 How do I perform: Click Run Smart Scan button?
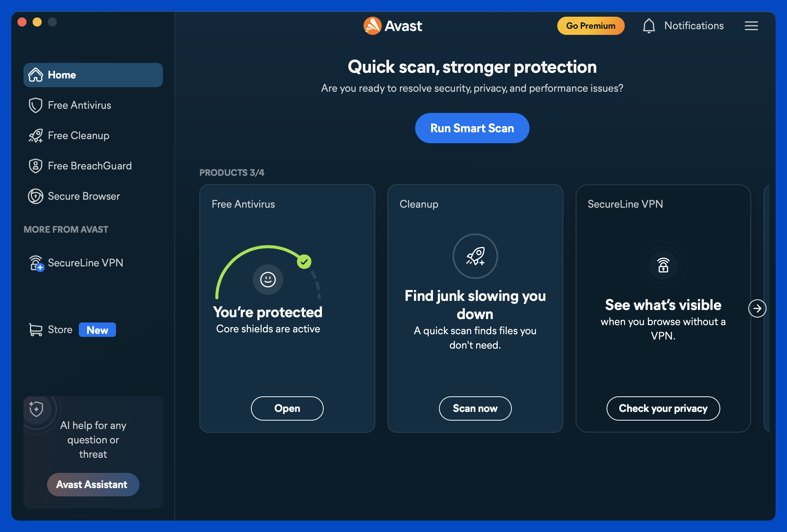pyautogui.click(x=472, y=128)
